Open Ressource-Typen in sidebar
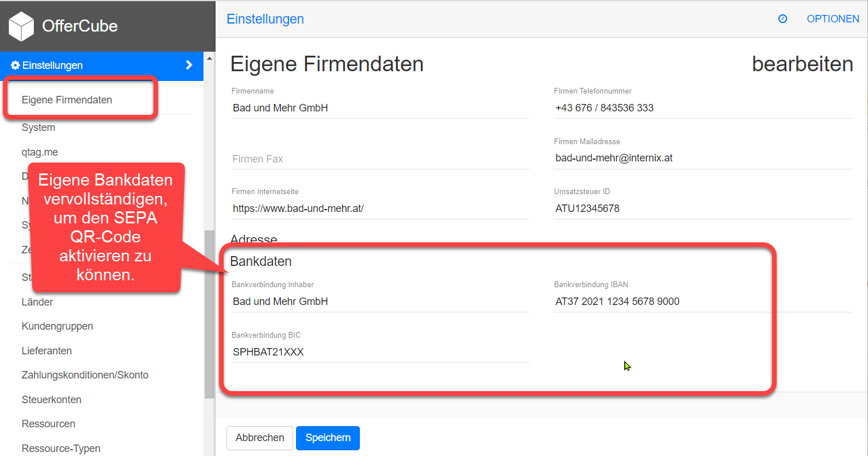Viewport: 868px width, 456px height. (61, 448)
